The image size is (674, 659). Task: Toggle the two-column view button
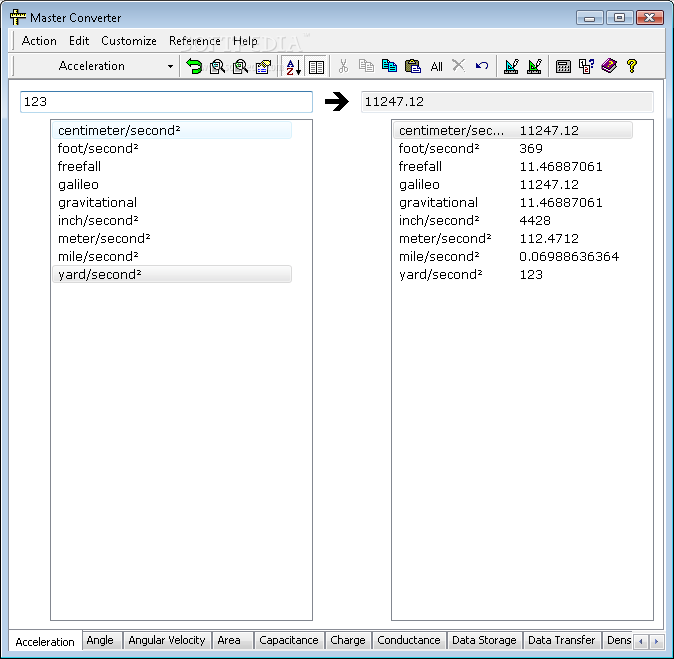317,67
